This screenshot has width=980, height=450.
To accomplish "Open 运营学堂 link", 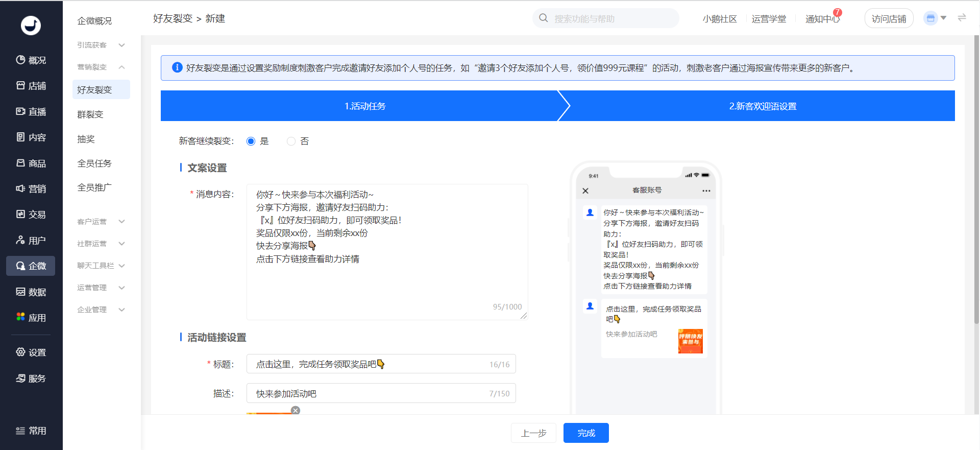I will pyautogui.click(x=769, y=19).
